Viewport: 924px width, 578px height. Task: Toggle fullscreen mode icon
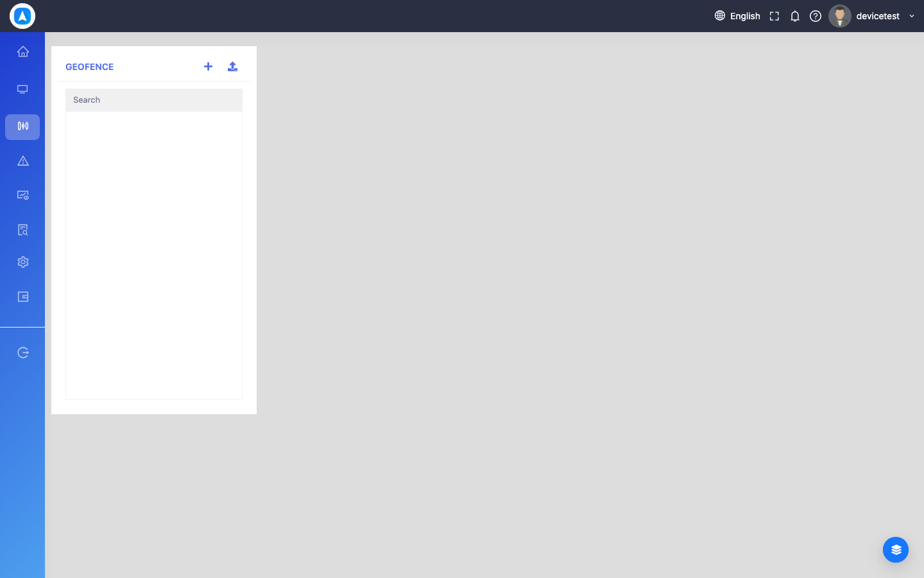774,16
